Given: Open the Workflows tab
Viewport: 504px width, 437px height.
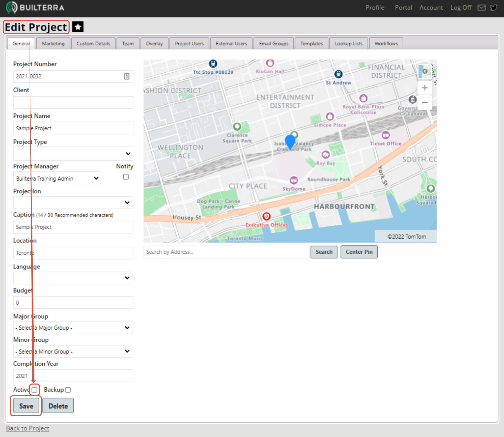Looking at the screenshot, I should click(386, 44).
